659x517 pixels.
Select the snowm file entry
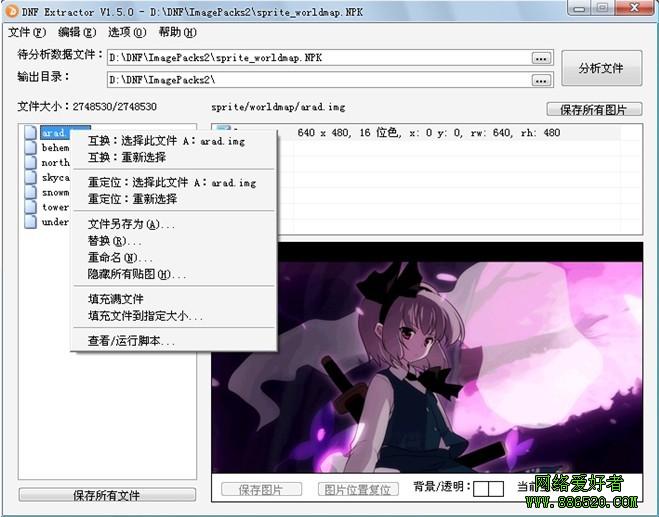pyautogui.click(x=55, y=192)
